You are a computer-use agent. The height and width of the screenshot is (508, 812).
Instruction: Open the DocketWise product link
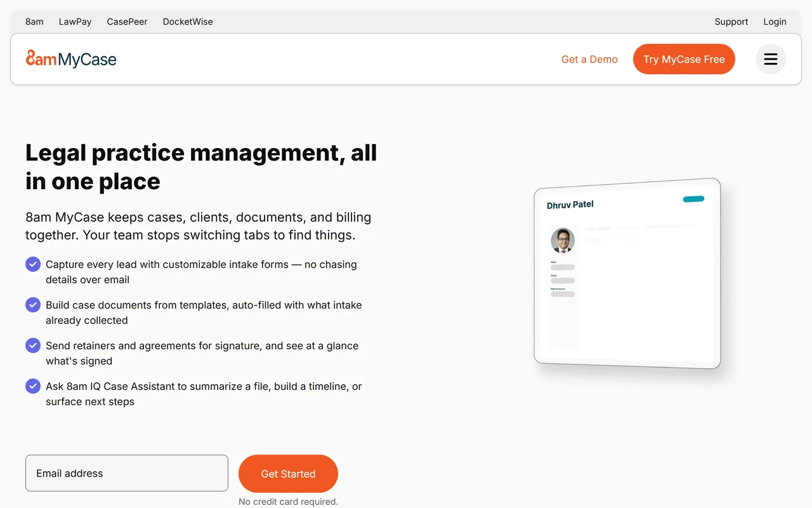coord(188,22)
